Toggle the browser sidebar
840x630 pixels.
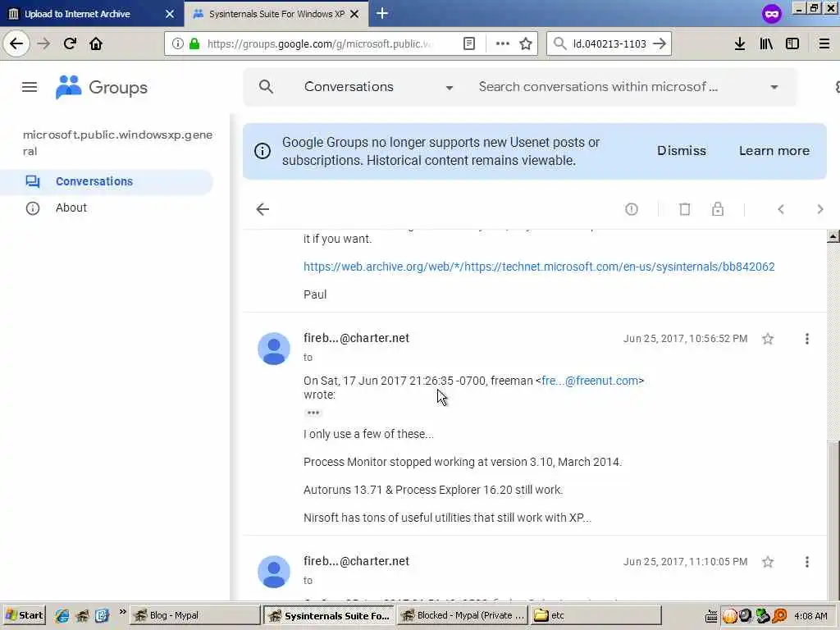click(792, 43)
